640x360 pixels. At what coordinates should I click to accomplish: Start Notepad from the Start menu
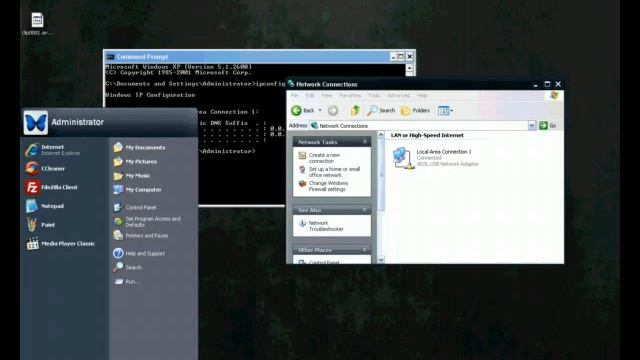pos(45,206)
